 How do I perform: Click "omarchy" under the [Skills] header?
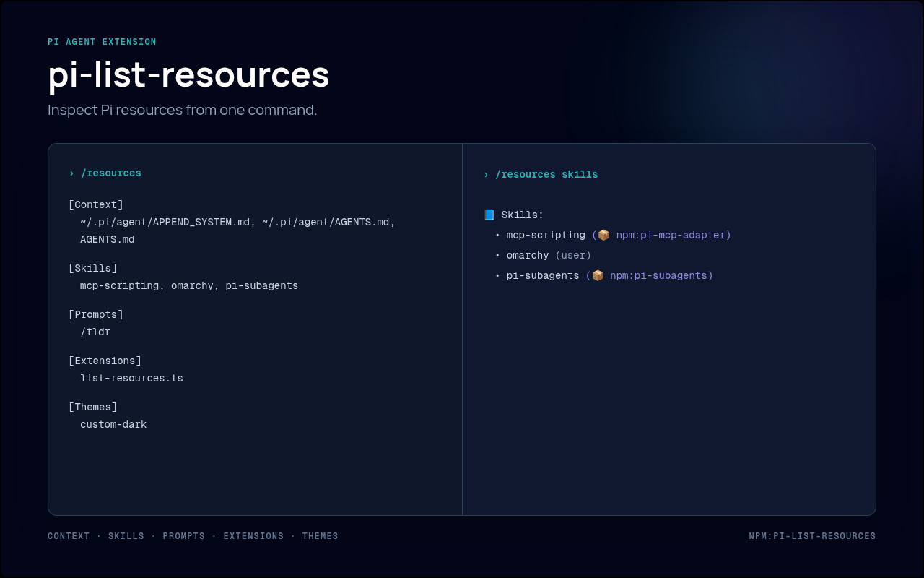point(192,286)
